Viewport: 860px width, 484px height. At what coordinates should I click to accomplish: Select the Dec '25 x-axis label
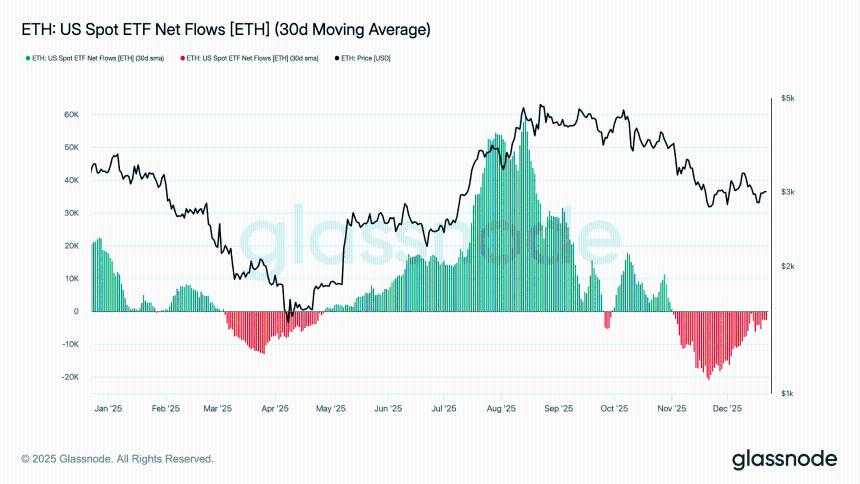[x=727, y=408]
